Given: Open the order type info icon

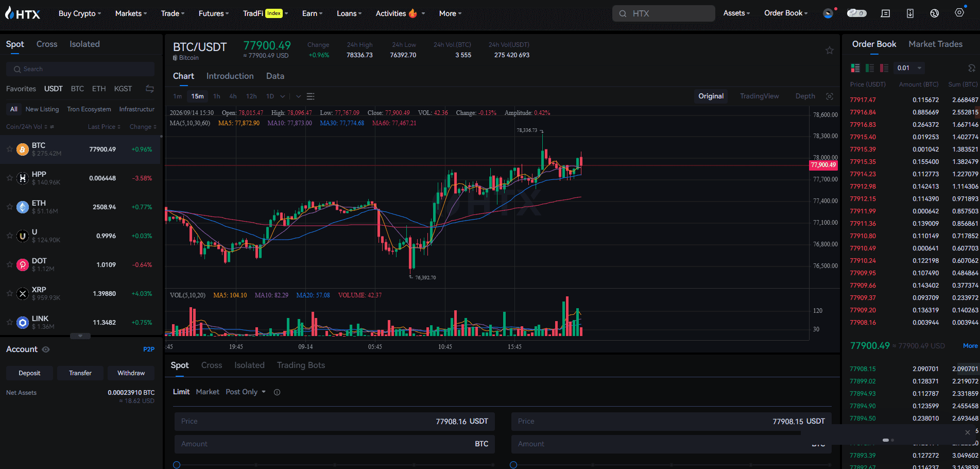Looking at the screenshot, I should 277,392.
